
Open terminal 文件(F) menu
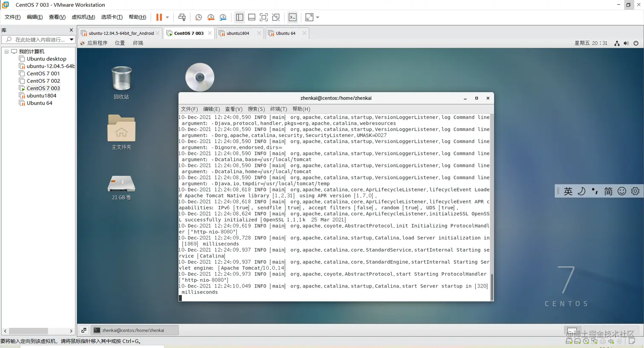(189, 109)
